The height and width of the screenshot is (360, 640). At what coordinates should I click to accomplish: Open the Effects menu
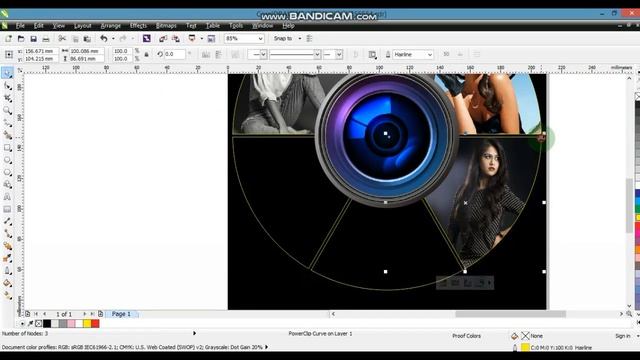138,25
